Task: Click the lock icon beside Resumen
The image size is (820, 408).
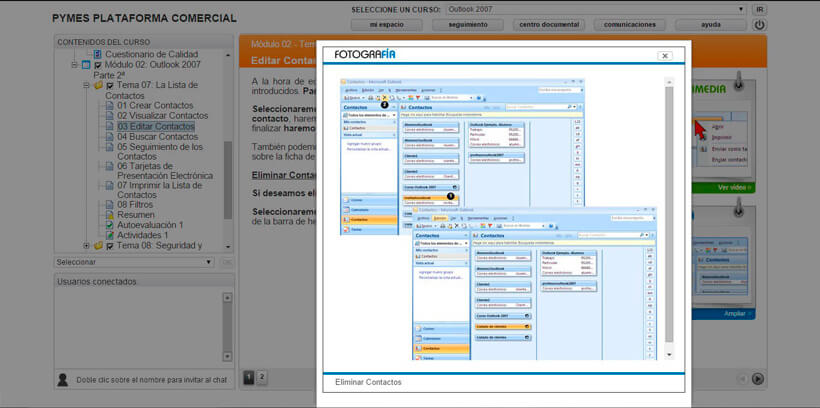Action: (109, 215)
